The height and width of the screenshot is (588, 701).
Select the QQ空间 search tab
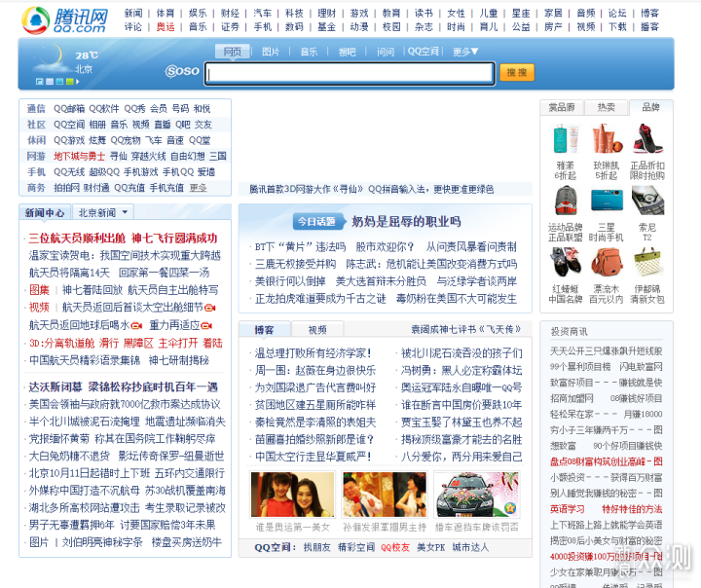423,52
